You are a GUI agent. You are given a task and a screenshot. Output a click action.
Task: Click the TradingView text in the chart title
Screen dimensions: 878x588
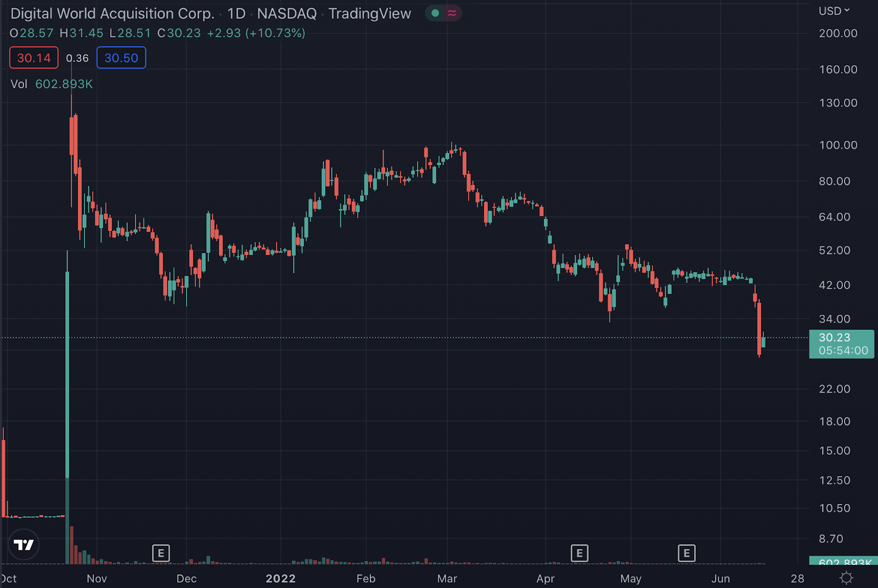tap(370, 14)
